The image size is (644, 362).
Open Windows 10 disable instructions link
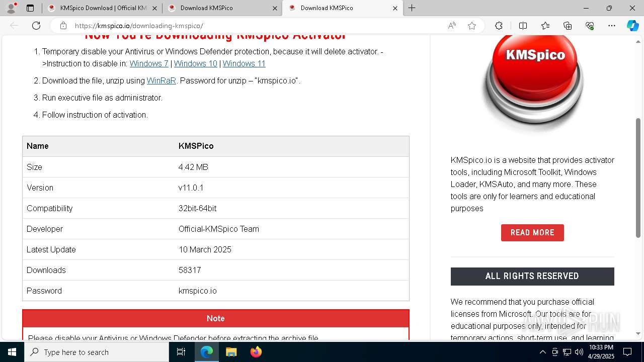pyautogui.click(x=196, y=63)
